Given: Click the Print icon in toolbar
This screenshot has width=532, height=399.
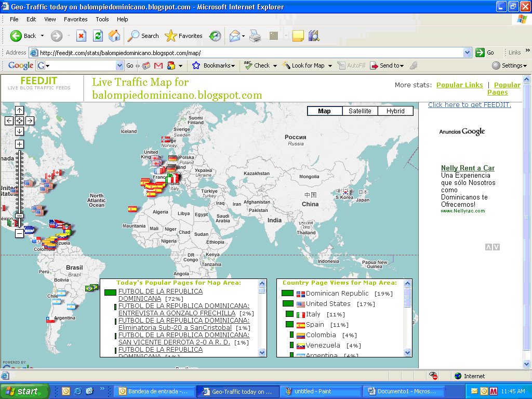Looking at the screenshot, I should click(x=255, y=36).
